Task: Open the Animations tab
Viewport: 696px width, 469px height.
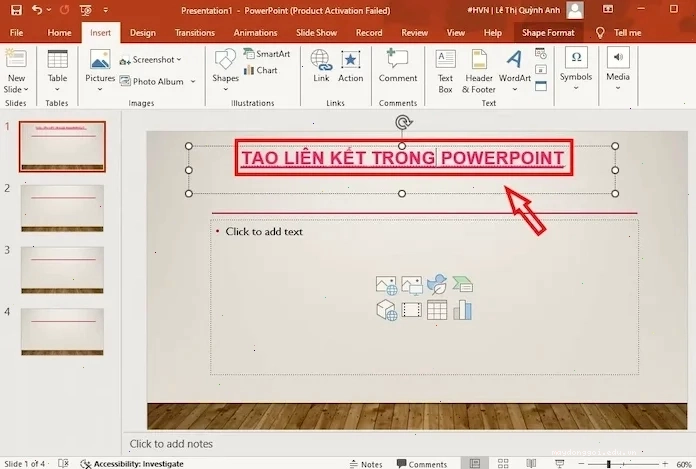Action: 255,32
